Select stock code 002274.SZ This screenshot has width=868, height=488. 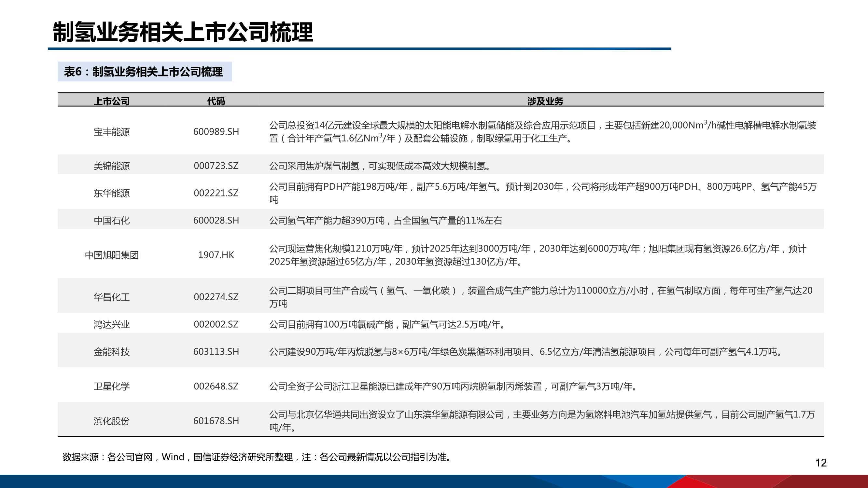(x=216, y=297)
